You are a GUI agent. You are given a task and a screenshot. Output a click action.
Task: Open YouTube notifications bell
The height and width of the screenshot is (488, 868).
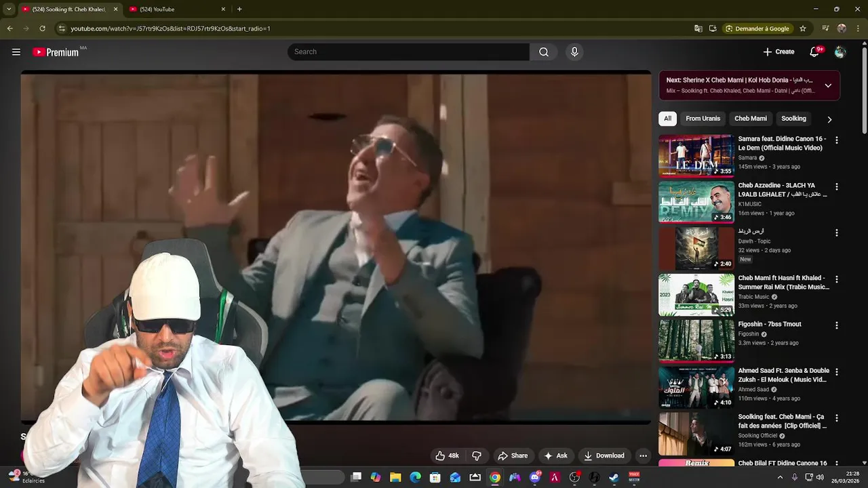click(x=815, y=52)
